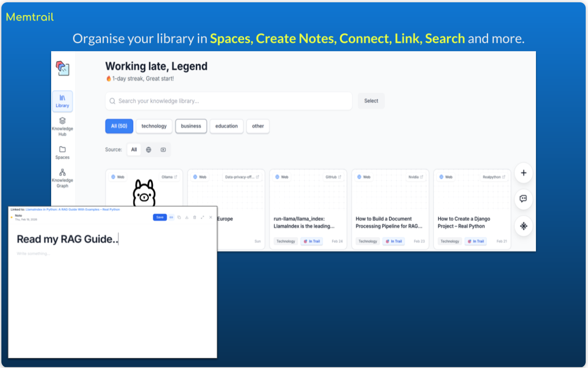Screen dimensions: 588x368
Task: Select the business category filter
Action: (x=191, y=126)
